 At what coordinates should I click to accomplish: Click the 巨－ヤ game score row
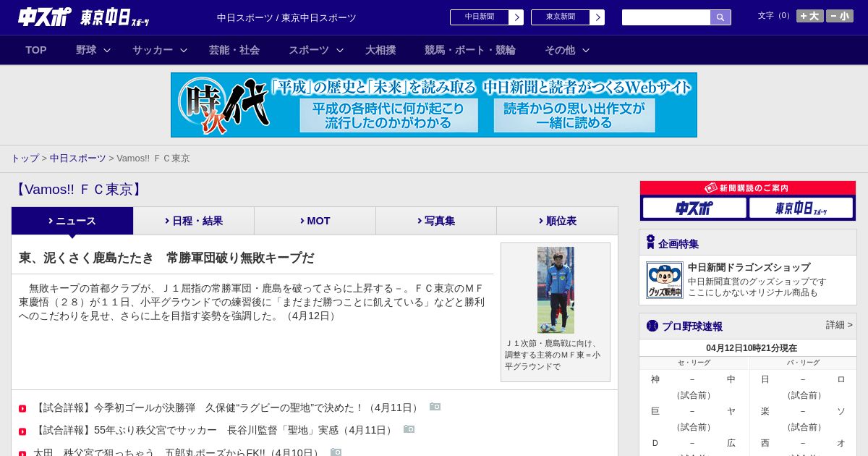[x=694, y=411]
